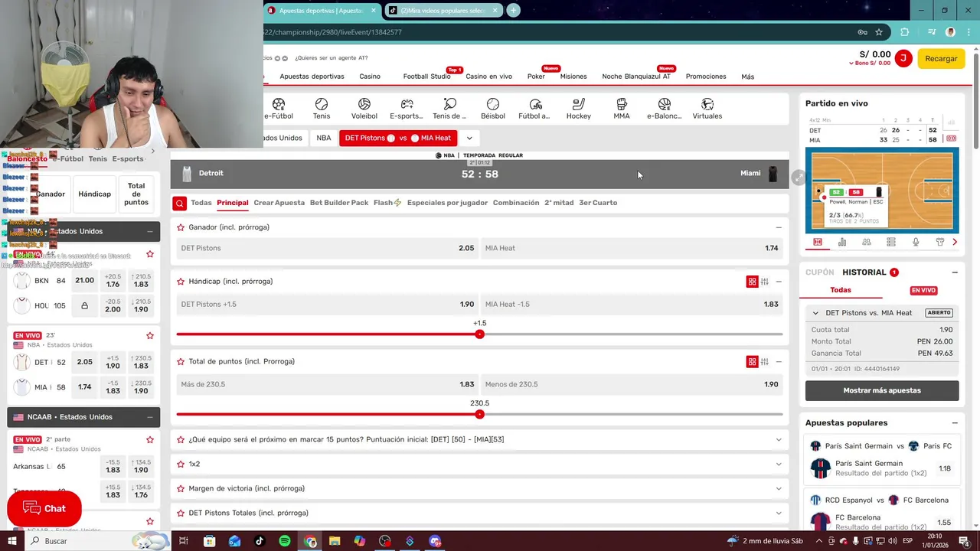Open the Chat button
980x551 pixels.
pyautogui.click(x=44, y=509)
